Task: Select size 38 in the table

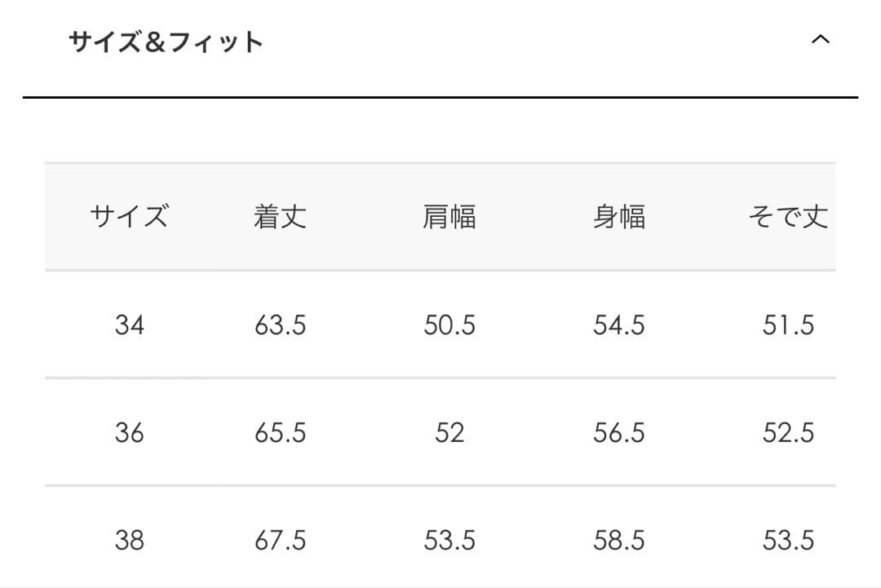Action: [131, 539]
